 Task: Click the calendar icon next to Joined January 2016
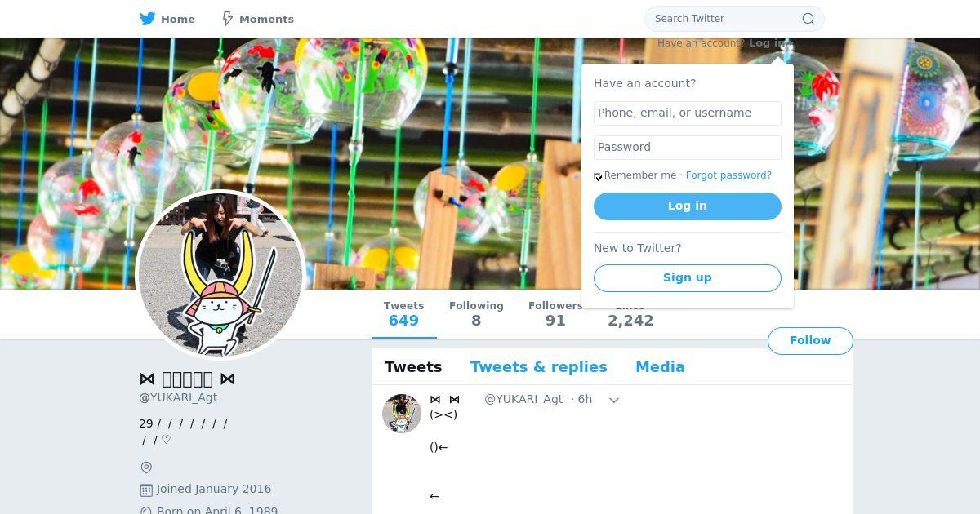146,490
